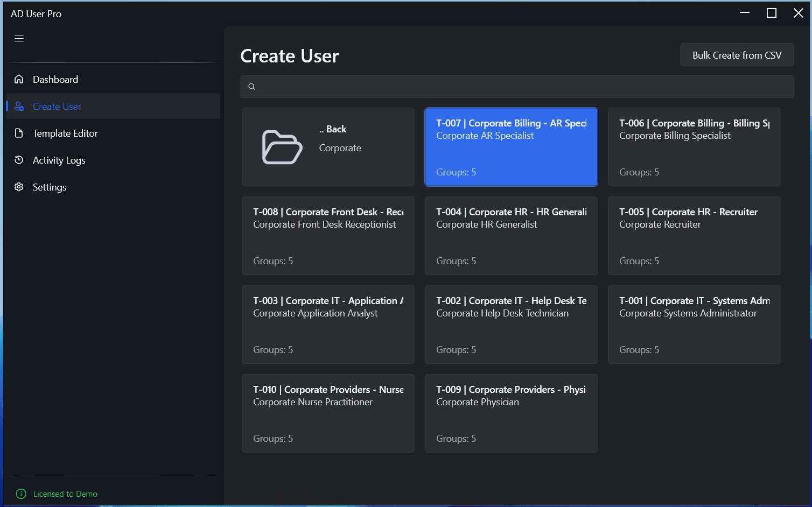Click the Activity Logs clock icon

coord(19,160)
